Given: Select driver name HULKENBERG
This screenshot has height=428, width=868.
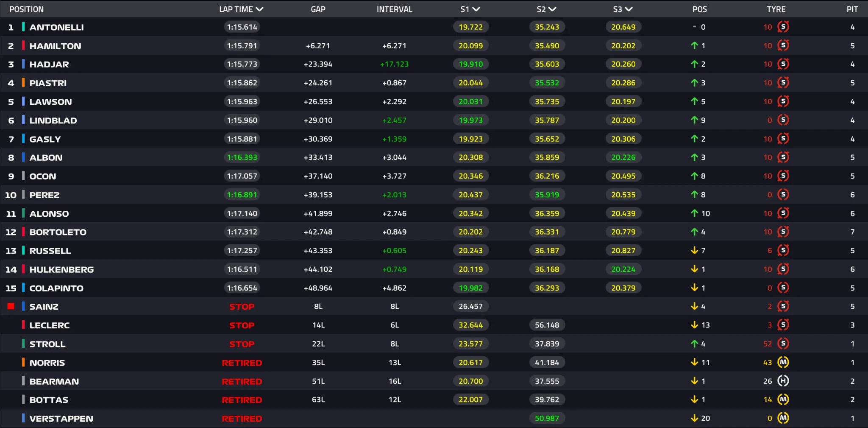Looking at the screenshot, I should (61, 269).
